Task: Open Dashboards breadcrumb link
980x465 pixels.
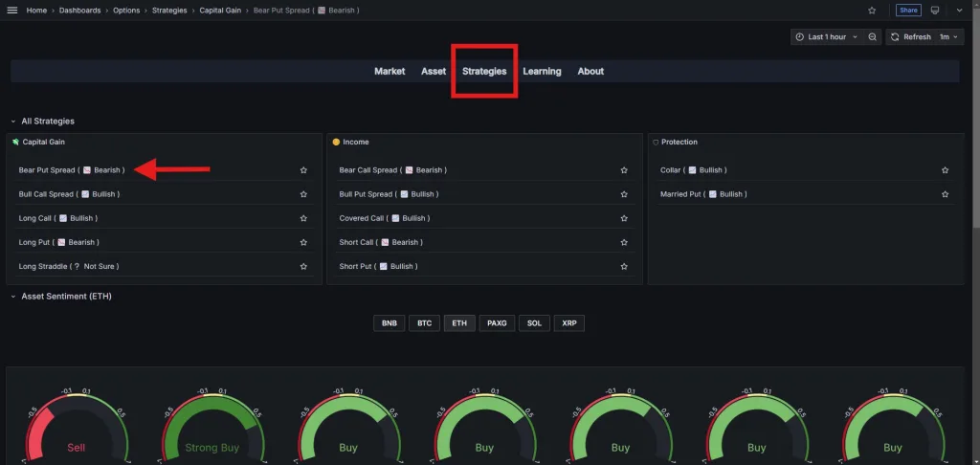Action: (80, 11)
